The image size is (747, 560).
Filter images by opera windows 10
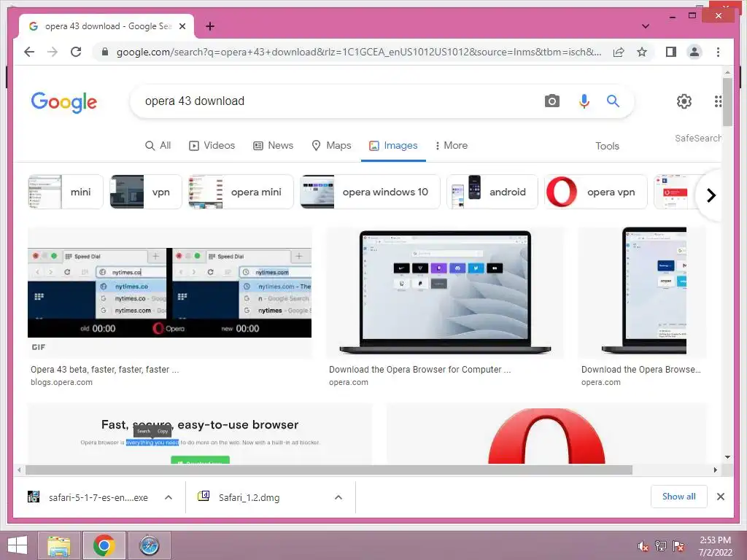[x=370, y=192]
